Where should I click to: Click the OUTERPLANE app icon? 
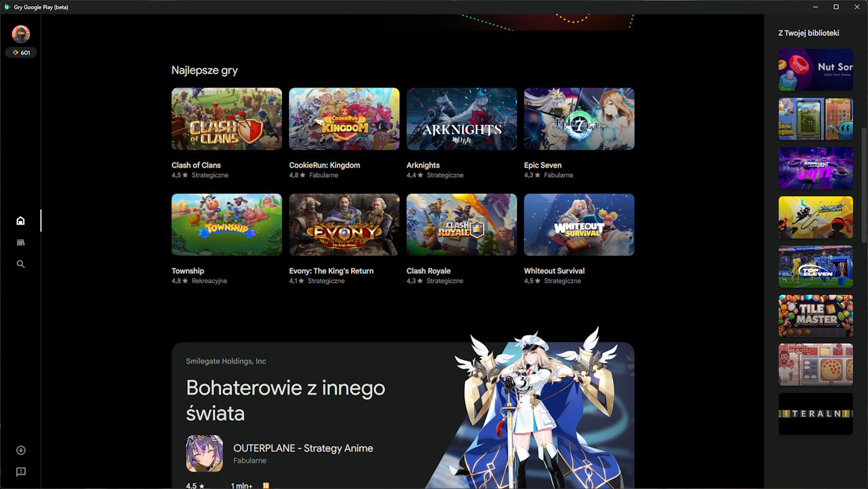click(x=205, y=454)
